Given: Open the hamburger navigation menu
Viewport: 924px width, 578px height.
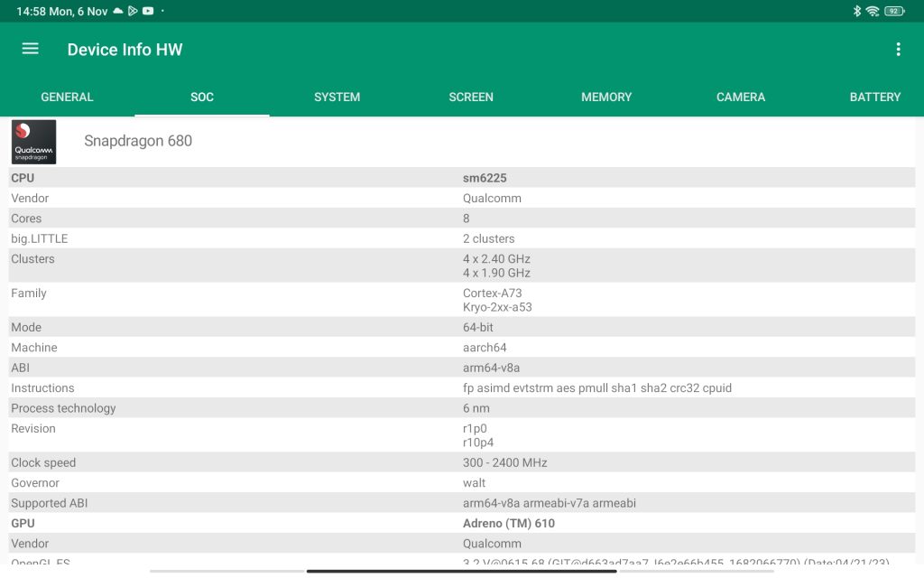Looking at the screenshot, I should click(x=31, y=49).
